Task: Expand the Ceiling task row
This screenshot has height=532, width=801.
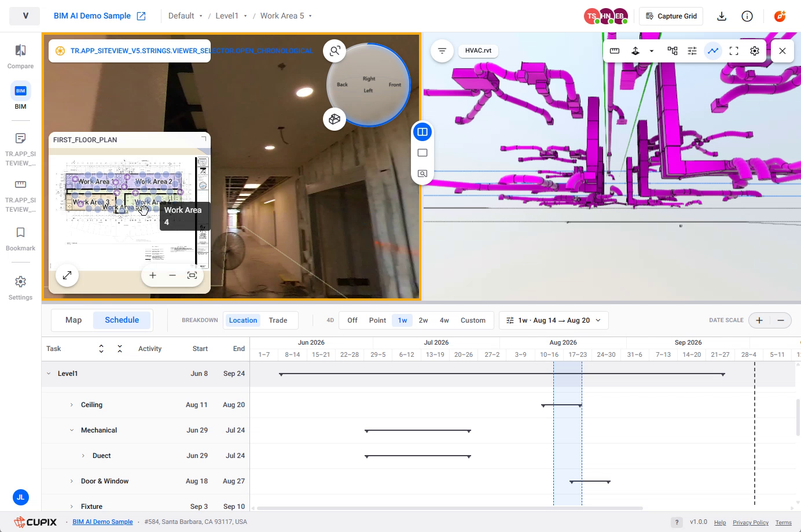Action: pyautogui.click(x=72, y=405)
